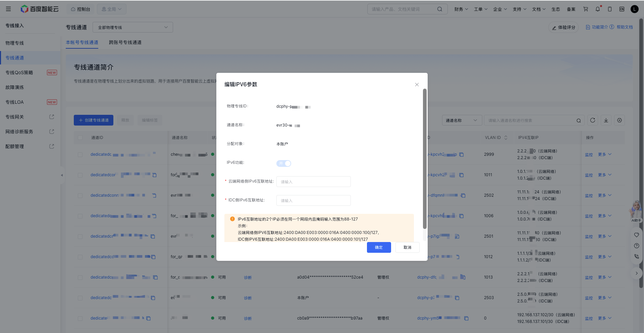Viewport: 644px width, 333px height.
Task: Click the Baidu AI Cloud logo
Action: tap(40, 9)
